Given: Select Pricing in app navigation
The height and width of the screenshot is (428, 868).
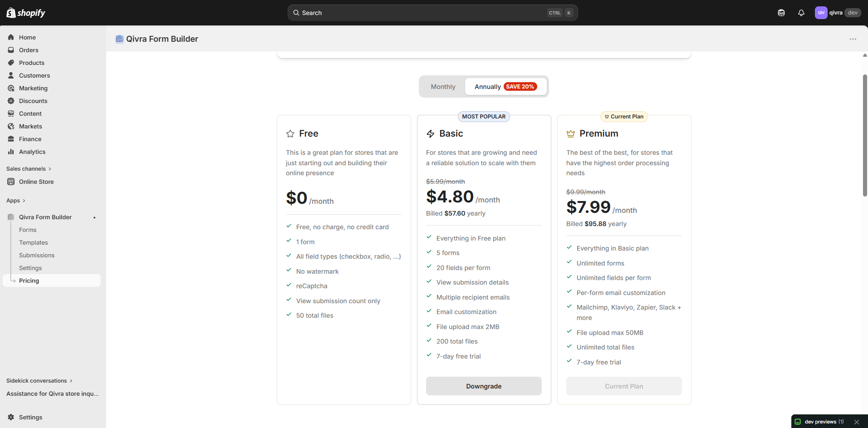Looking at the screenshot, I should click(x=52, y=280).
